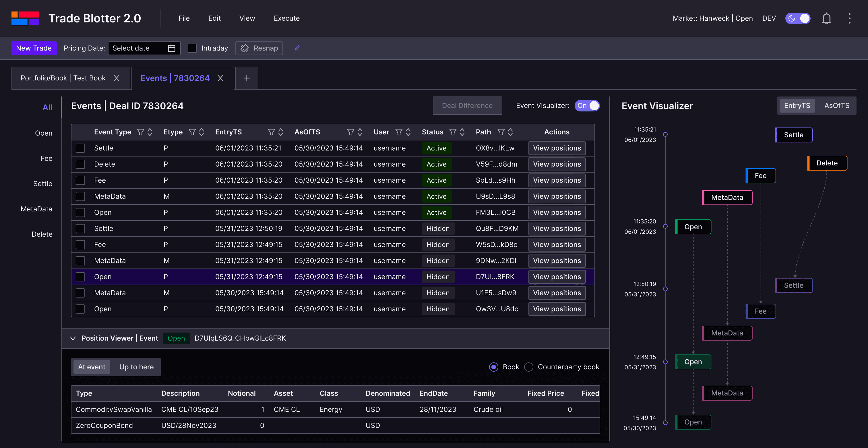This screenshot has width=868, height=448.
Task: Collapse the Position Viewer section
Action: 73,338
